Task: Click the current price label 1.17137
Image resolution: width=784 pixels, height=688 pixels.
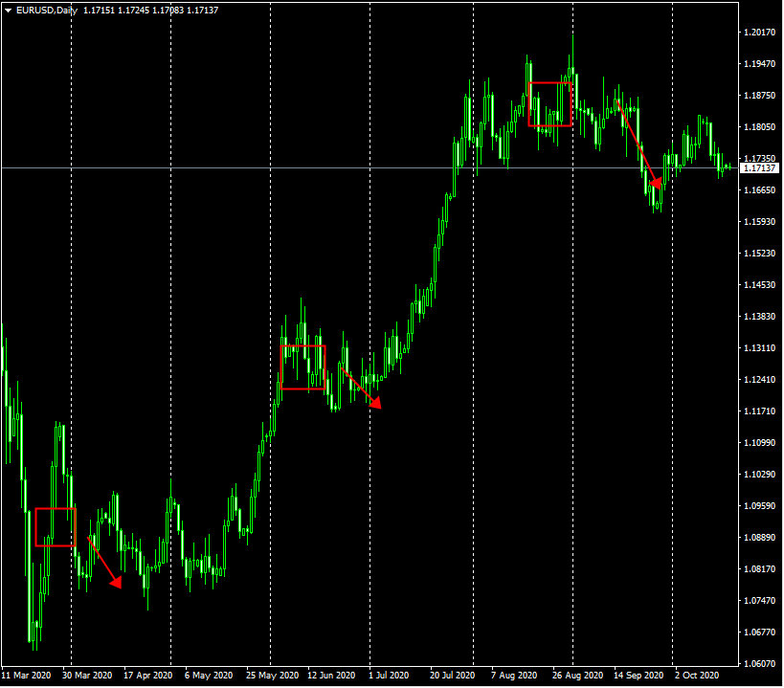Action: (758, 167)
